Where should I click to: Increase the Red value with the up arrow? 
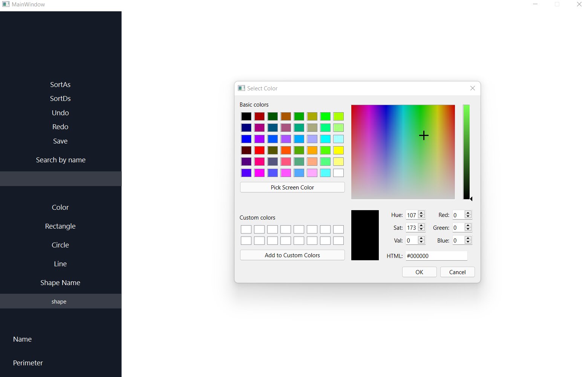pos(468,213)
